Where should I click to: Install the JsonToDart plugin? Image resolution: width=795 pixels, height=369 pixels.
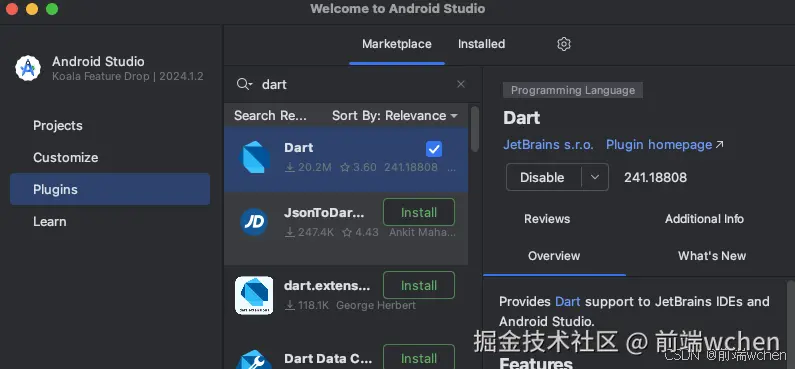pyautogui.click(x=419, y=212)
